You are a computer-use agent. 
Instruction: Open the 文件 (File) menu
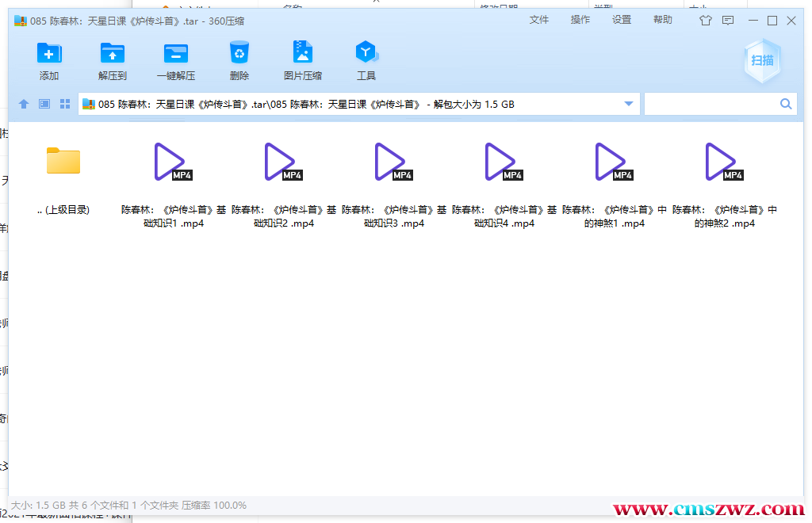click(538, 20)
